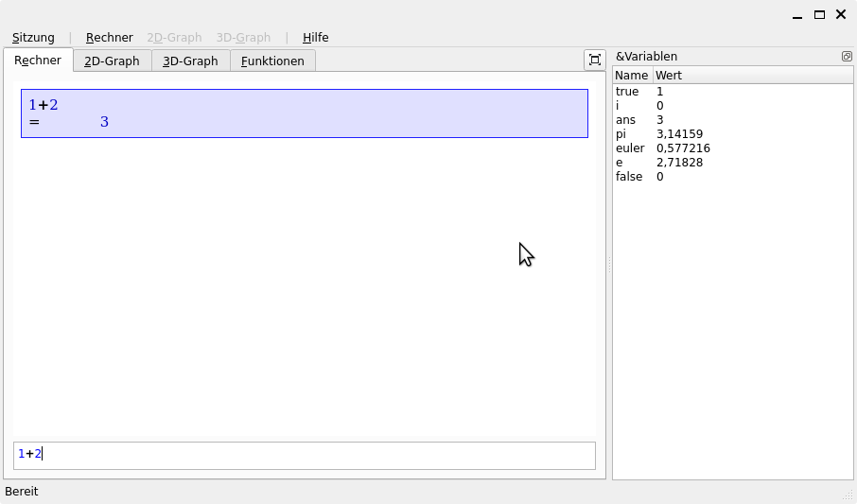The image size is (857, 504).
Task: Open the Funktionen tab
Action: [x=272, y=61]
